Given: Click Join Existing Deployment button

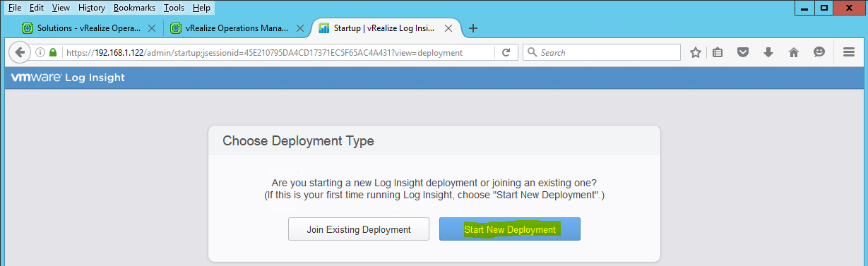Looking at the screenshot, I should click(359, 229).
